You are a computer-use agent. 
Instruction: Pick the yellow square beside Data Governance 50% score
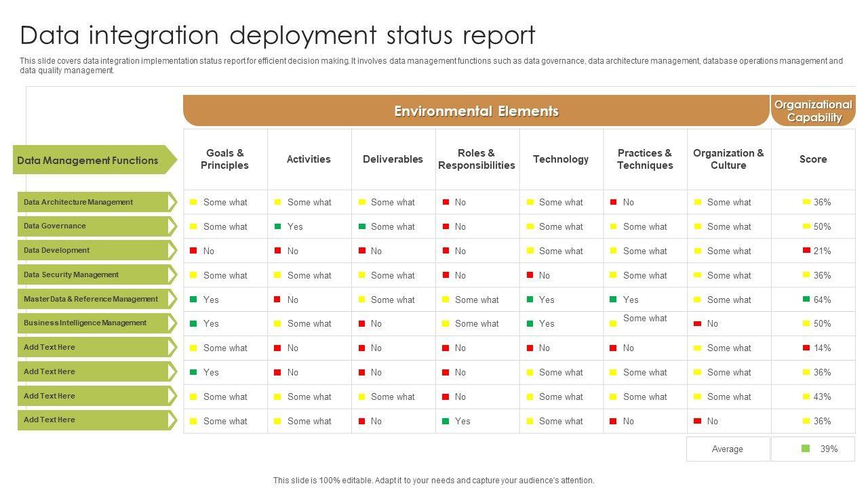[x=806, y=226]
